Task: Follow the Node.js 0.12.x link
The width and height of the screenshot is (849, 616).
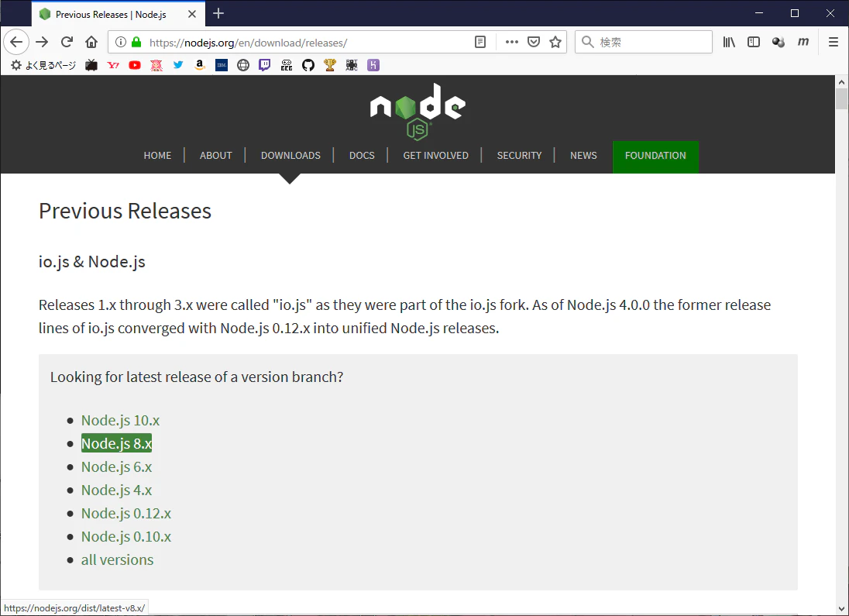Action: pos(126,514)
